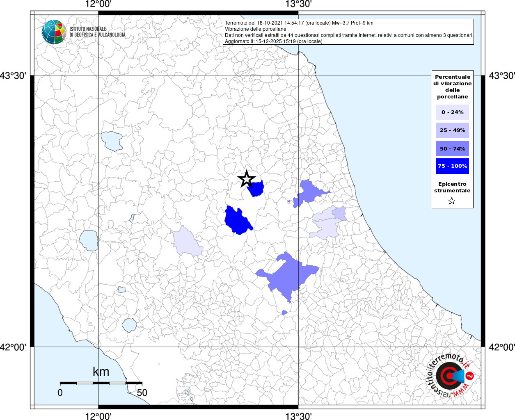Click the 'Vibrazione delle porcellane' subtitle line
Viewport: 515px width, 420px height.
256,29
